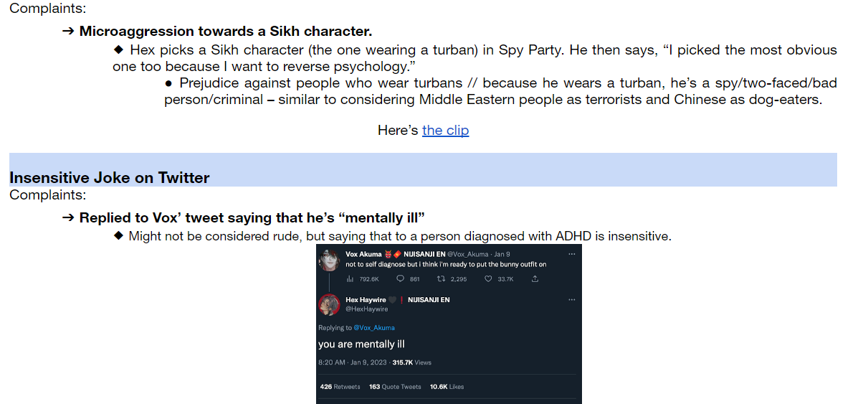Open the three-dot menu on Vox's tweet
Image resolution: width=868 pixels, height=404 pixels.
point(571,254)
